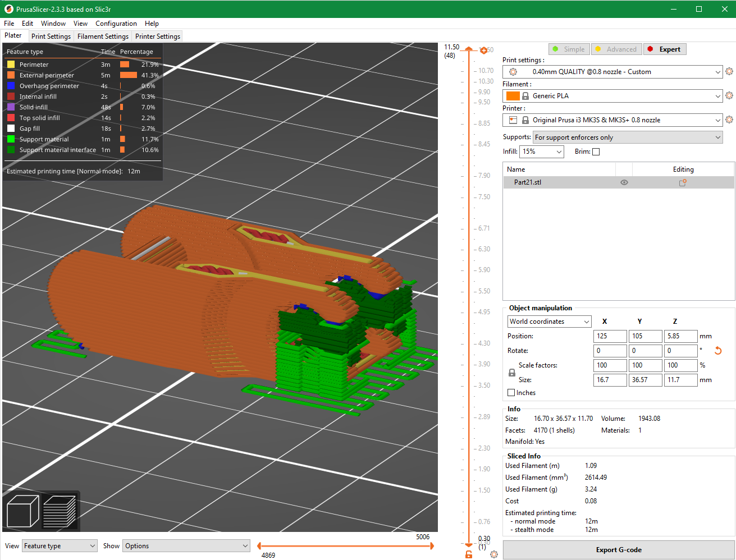736x560 pixels.
Task: Open the layer slider settings cog icon
Action: click(x=494, y=554)
